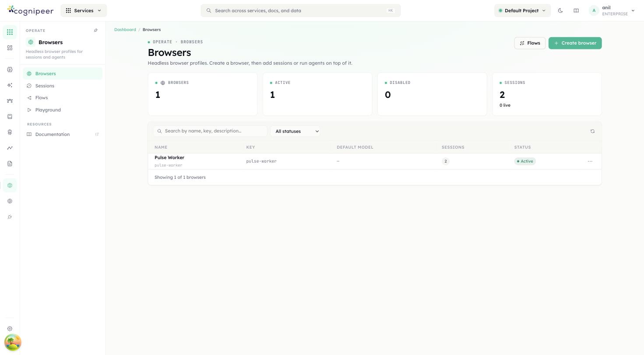Open the Flows button near the title

point(530,43)
